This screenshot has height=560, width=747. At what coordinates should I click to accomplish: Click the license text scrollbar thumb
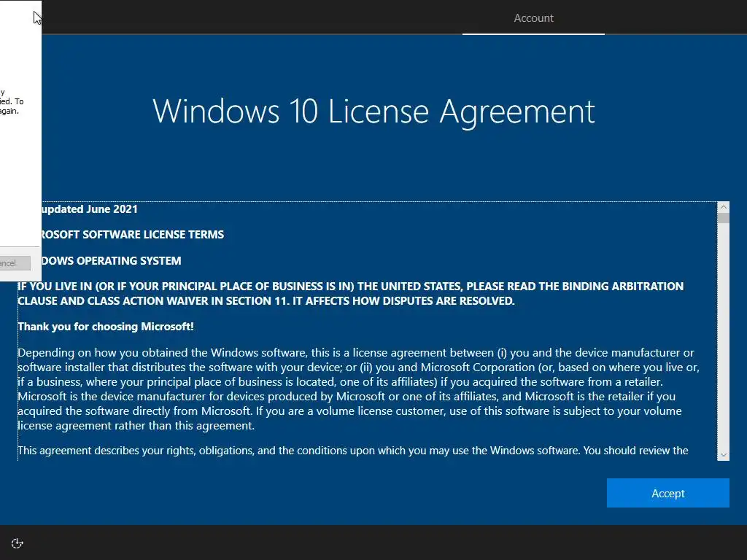[x=723, y=218]
